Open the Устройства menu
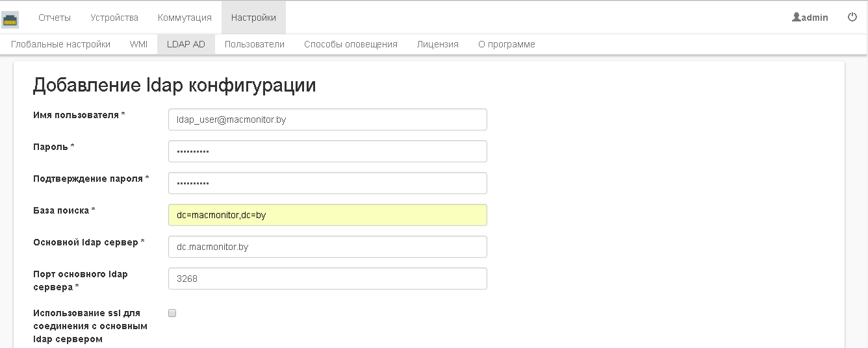Screen dimensions: 868x348 click(x=114, y=18)
